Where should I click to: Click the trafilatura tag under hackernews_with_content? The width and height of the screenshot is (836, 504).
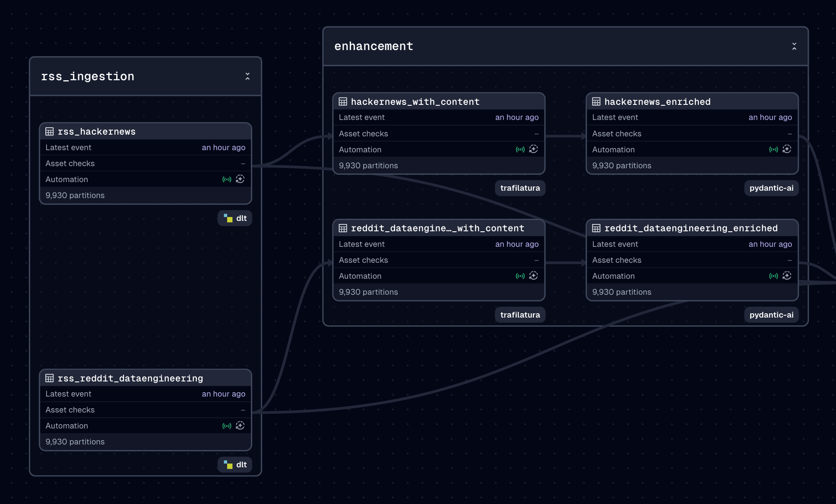tap(520, 188)
